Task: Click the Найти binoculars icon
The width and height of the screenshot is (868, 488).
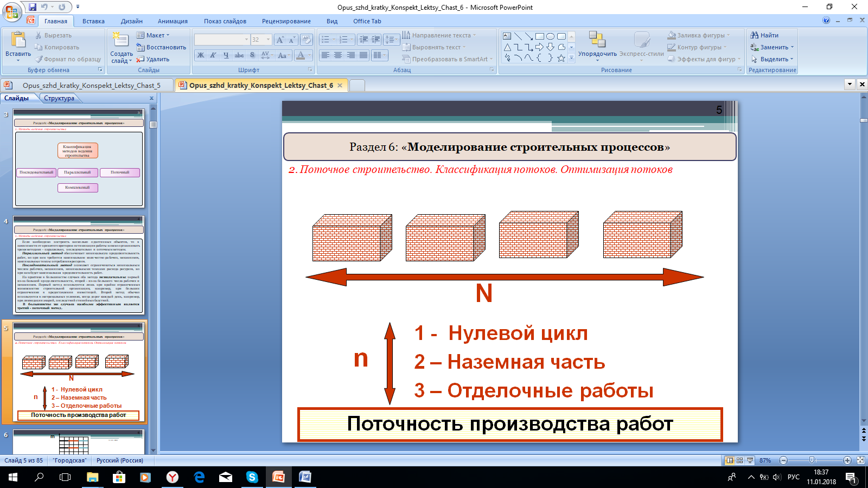Action: click(754, 35)
